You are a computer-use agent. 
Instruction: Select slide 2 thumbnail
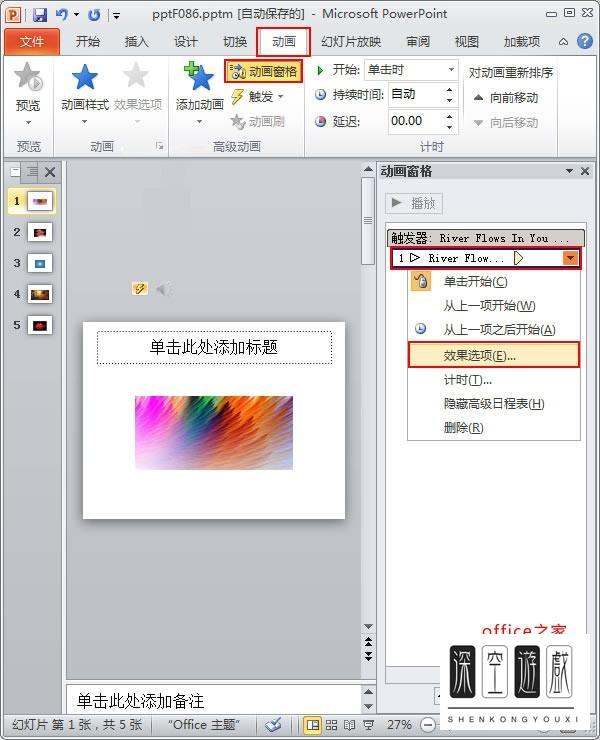click(40, 232)
